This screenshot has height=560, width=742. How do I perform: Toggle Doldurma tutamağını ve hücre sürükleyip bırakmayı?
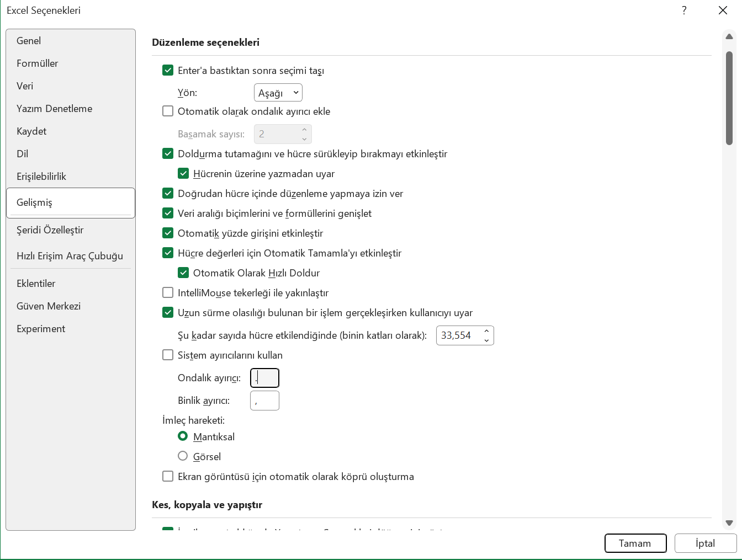tap(168, 153)
